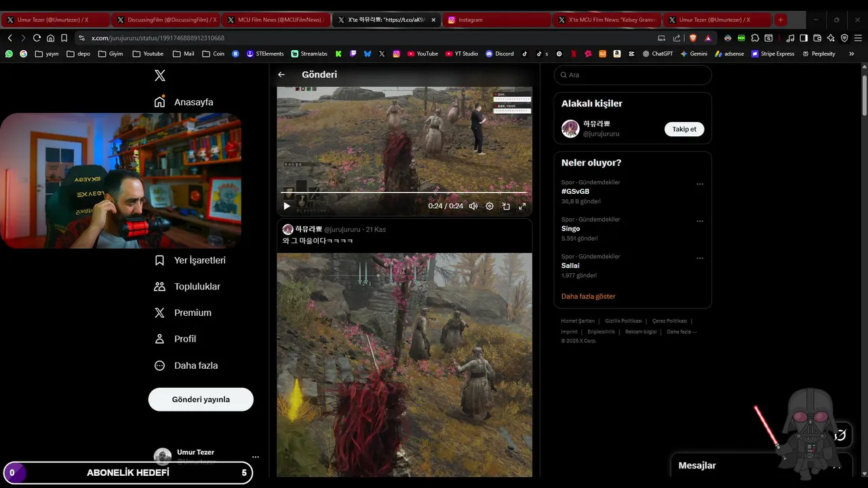868x488 pixels.
Task: Switch to Instagram tab
Action: 496,20
